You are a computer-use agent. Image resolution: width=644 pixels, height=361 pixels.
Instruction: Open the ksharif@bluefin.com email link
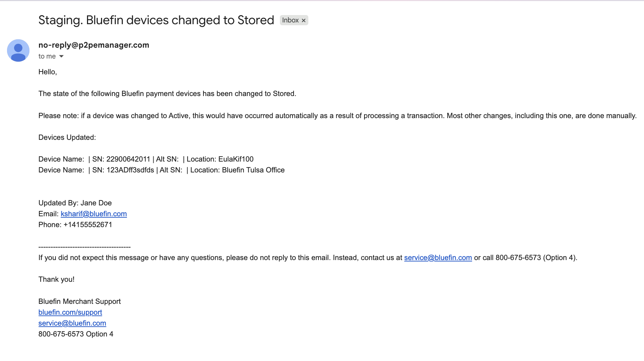[x=94, y=214]
